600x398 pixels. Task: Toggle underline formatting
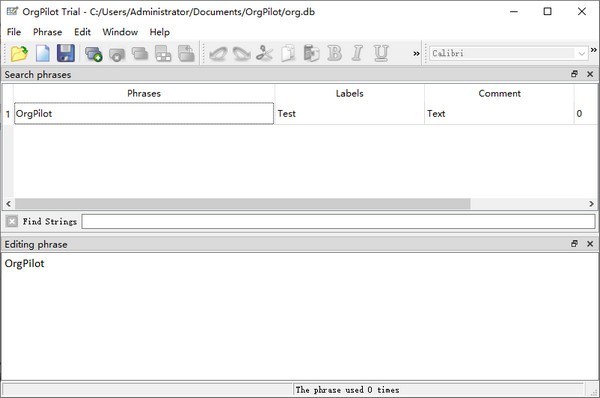pos(381,53)
